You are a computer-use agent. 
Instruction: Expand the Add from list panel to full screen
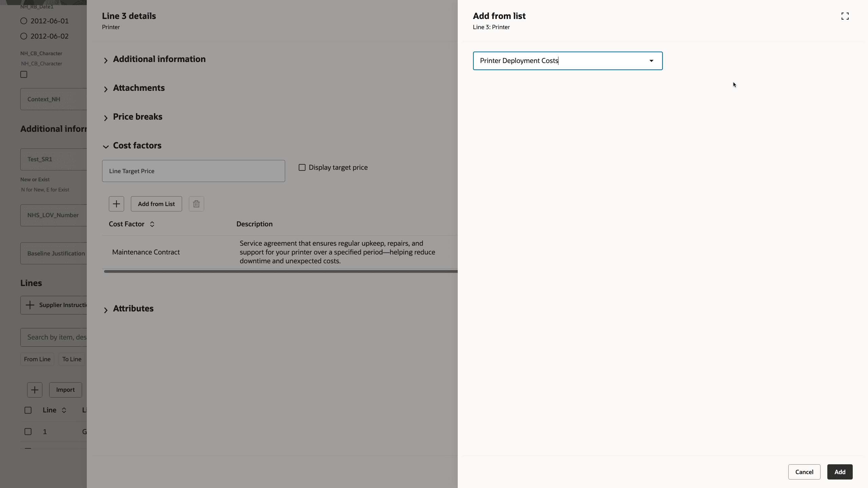point(845,16)
